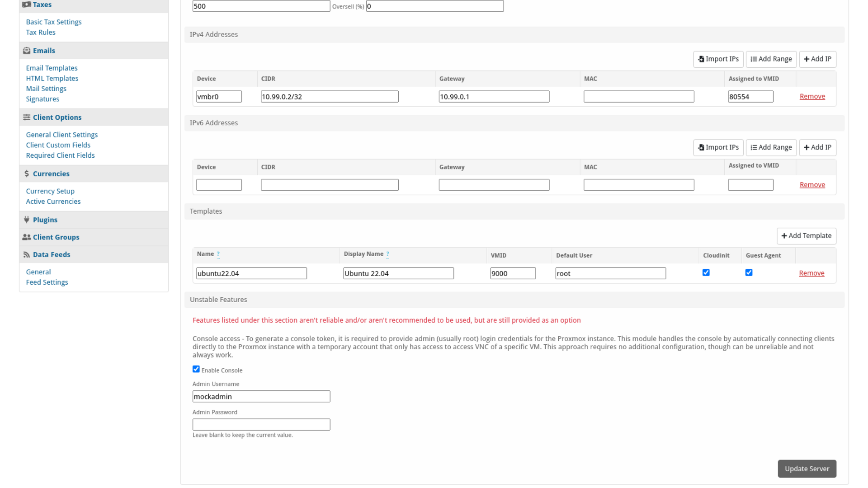Click Add Range in IPv6 section
Image resolution: width=868 pixels, height=488 pixels.
point(771,148)
